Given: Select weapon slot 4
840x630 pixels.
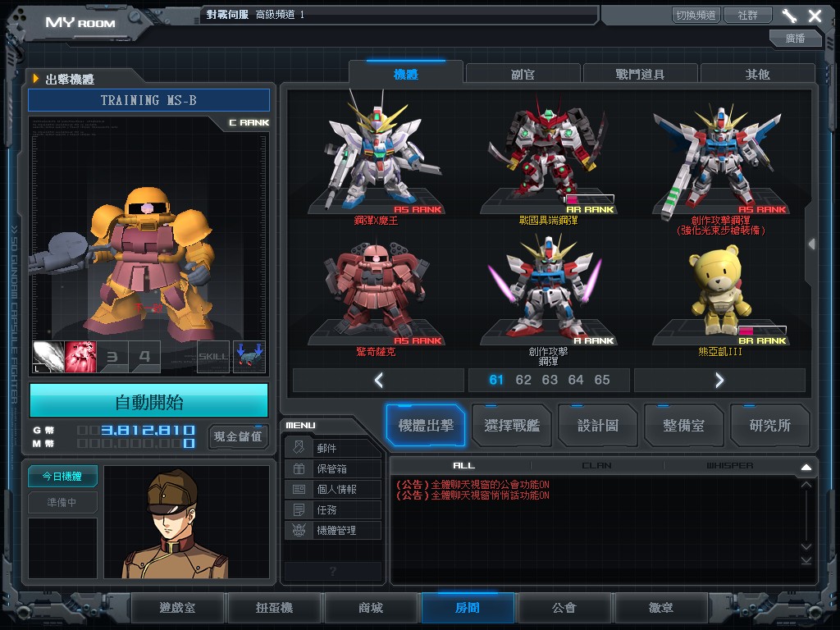Looking at the screenshot, I should coord(144,357).
